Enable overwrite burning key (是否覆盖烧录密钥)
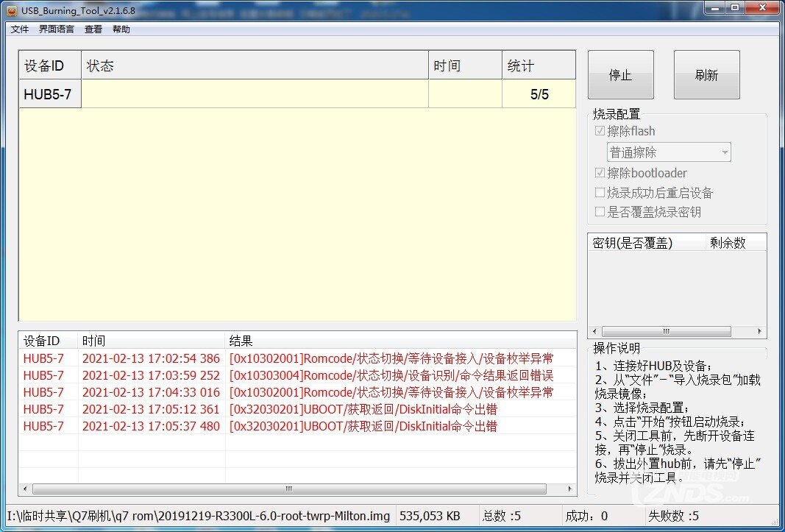The height and width of the screenshot is (532, 785). (x=600, y=212)
